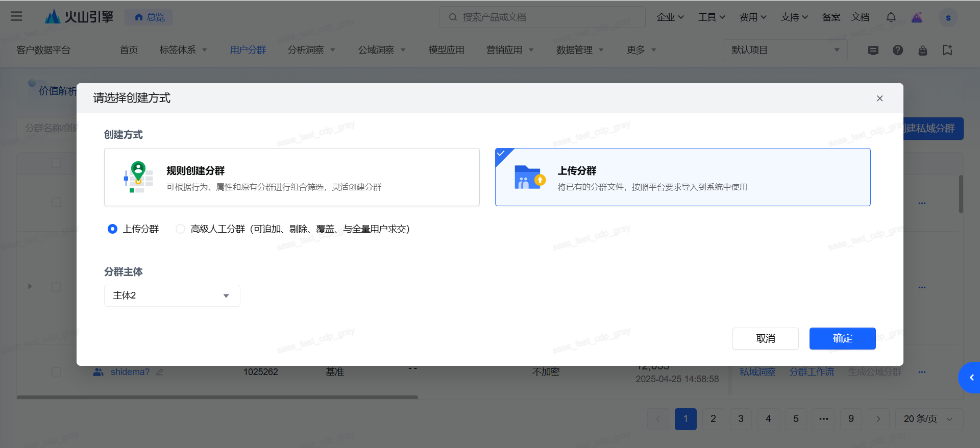Select the 上传分群 radio button
This screenshot has width=980, height=448.
(x=112, y=229)
